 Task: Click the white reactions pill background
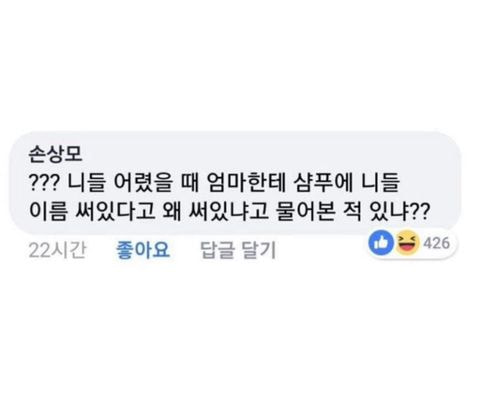click(x=454, y=244)
